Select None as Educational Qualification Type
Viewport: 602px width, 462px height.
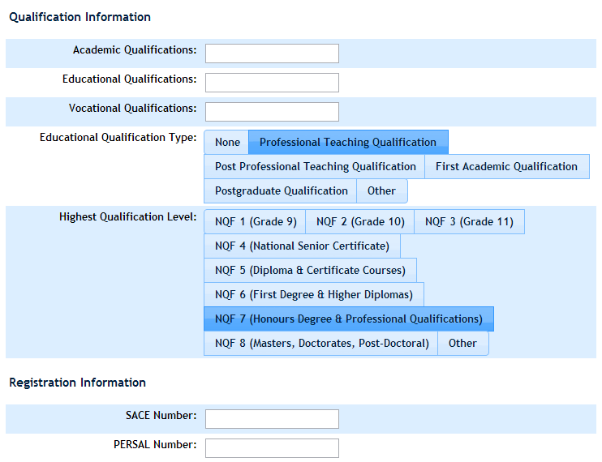(227, 142)
